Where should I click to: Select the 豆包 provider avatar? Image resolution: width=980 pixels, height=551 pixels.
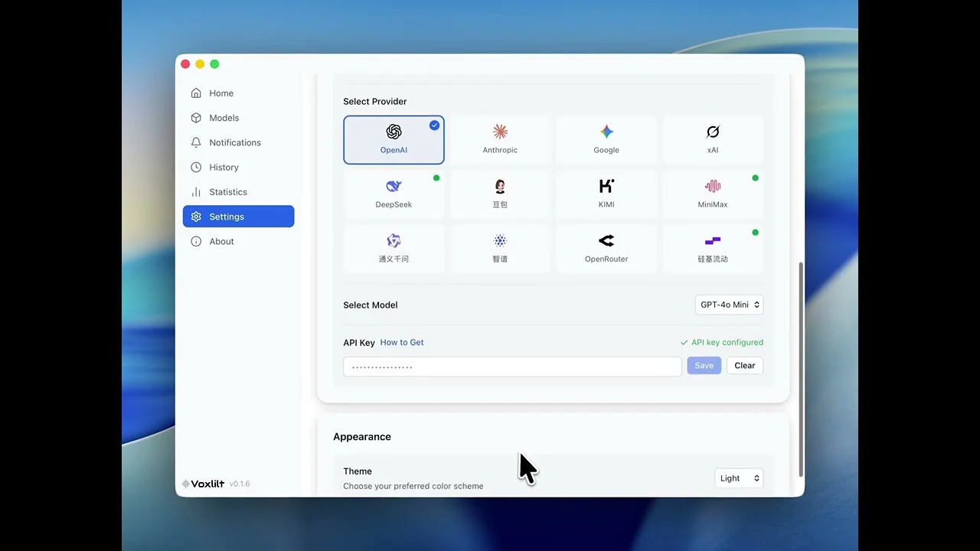(x=500, y=186)
